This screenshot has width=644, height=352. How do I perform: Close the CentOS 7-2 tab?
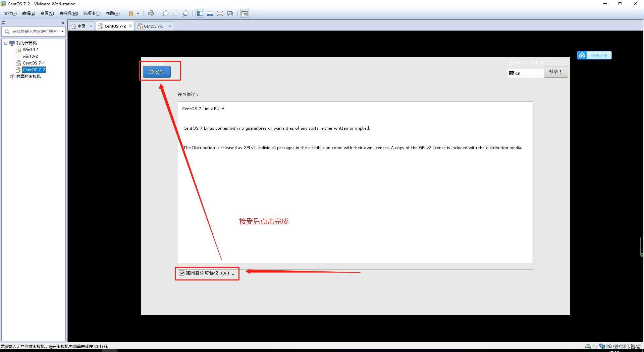130,26
